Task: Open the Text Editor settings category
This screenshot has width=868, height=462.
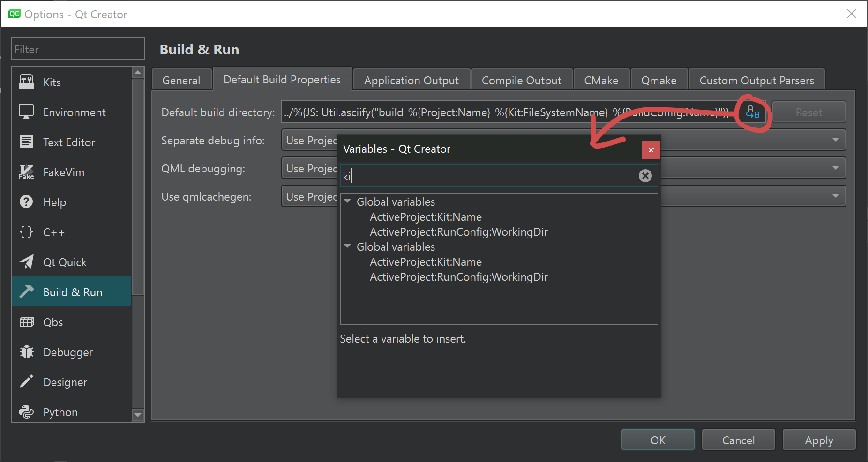Action: coord(72,142)
